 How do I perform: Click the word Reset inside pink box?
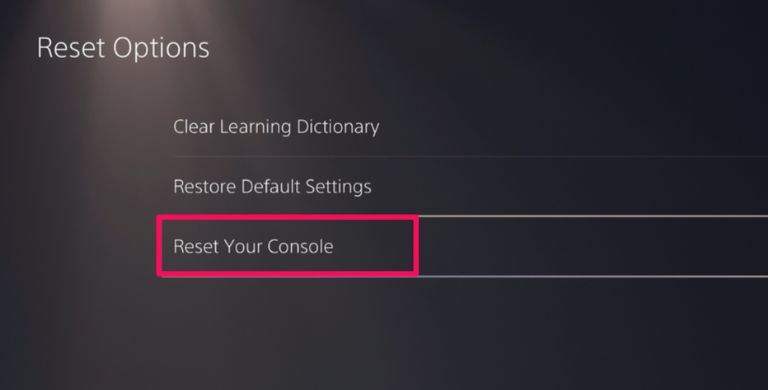click(x=196, y=246)
